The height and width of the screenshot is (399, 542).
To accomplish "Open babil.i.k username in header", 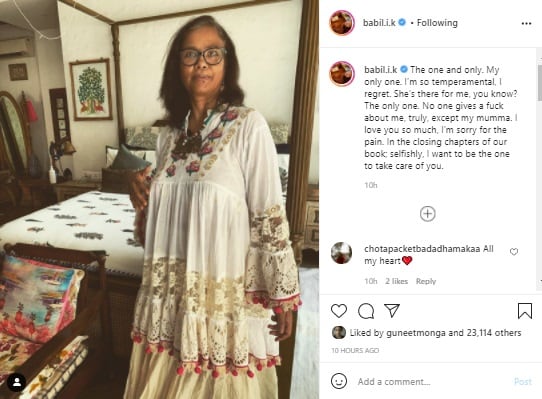I will [379, 23].
